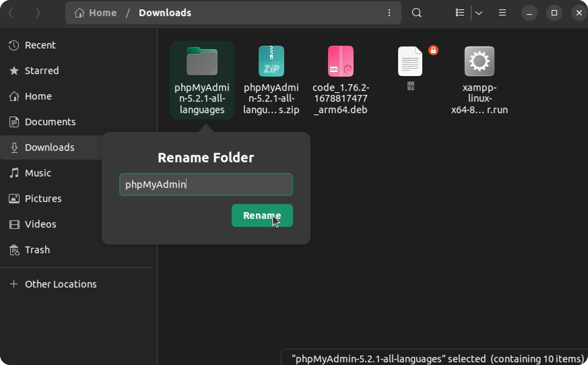This screenshot has height=365, width=588.
Task: Click the sidebar Home house icon
Action: click(x=14, y=96)
